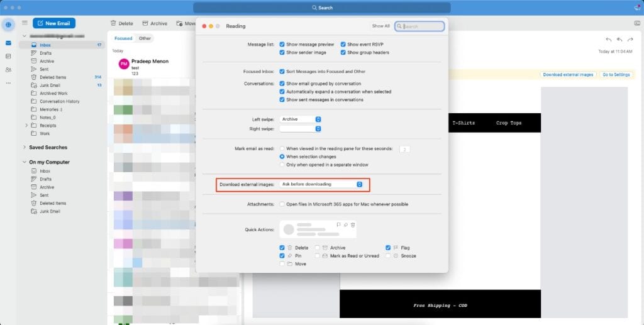Open the Sent folder under On my Computer
The width and height of the screenshot is (644, 325).
tap(62, 196)
